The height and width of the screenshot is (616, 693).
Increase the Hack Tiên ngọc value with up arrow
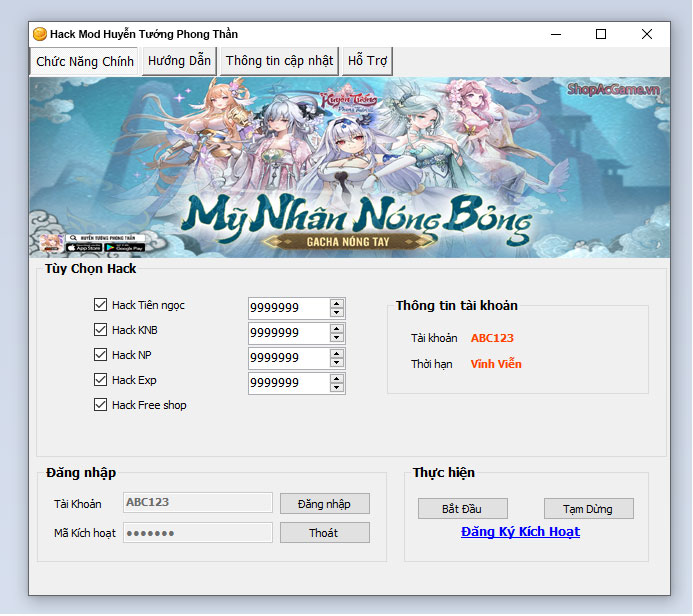(337, 304)
